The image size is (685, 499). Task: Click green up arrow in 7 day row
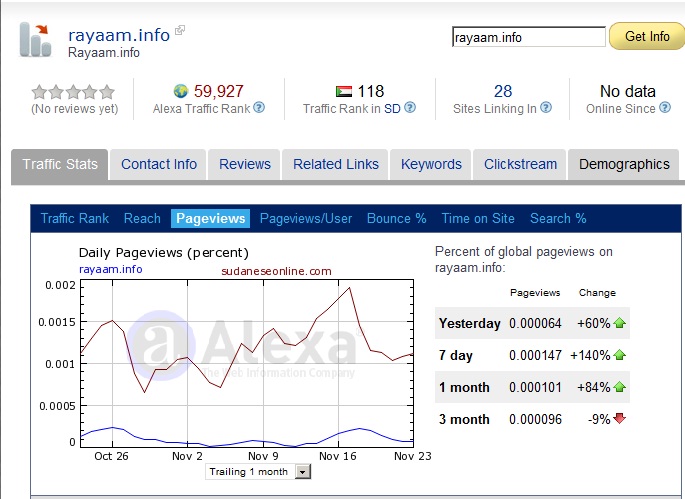(619, 355)
